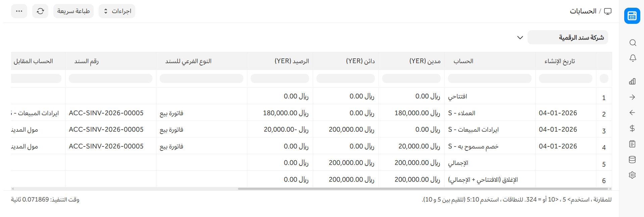
Task: Open notifications bell icon
Action: click(x=633, y=58)
